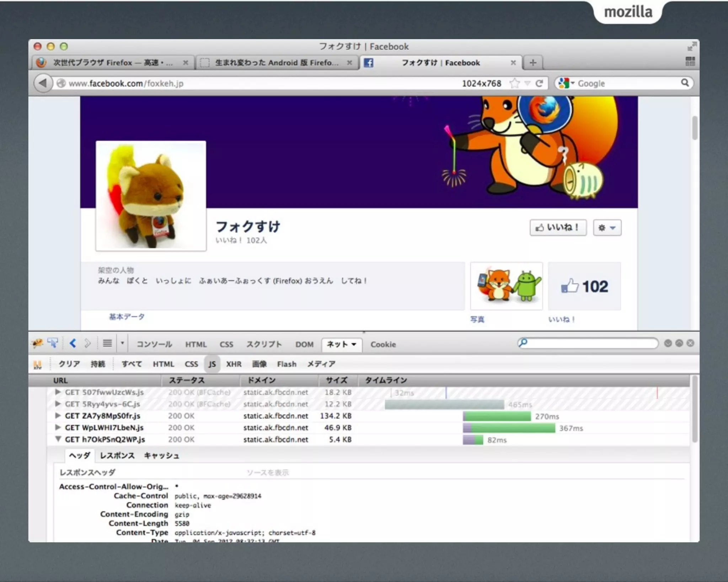This screenshot has width=728, height=582.
Task: Click Firebug's blue back arrow
Action: pos(73,343)
